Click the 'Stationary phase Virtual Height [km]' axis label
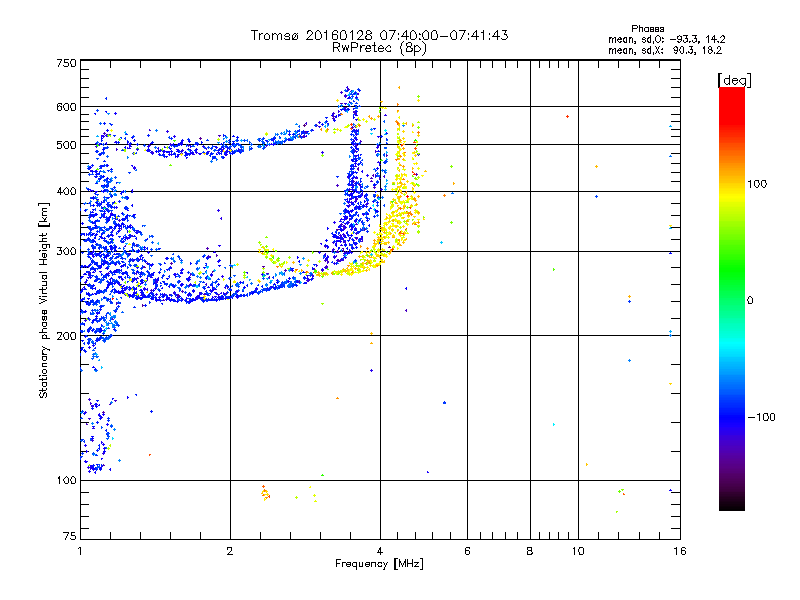This screenshot has height=600, width=800. tap(43, 301)
